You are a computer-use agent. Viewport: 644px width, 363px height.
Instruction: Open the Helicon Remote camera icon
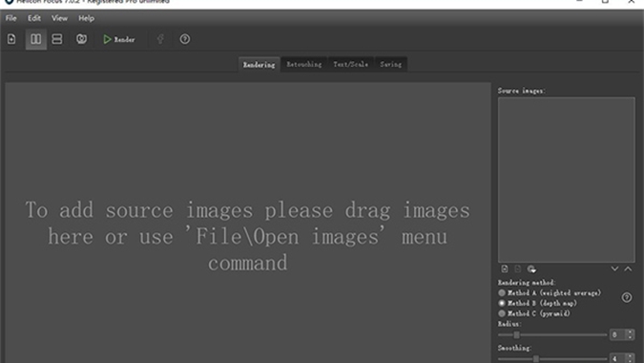[81, 39]
